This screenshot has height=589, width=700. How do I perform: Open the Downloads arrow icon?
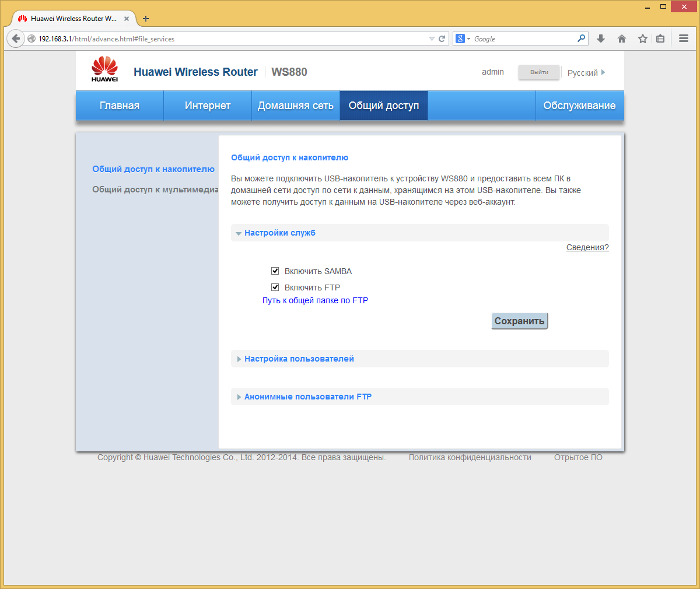[601, 38]
